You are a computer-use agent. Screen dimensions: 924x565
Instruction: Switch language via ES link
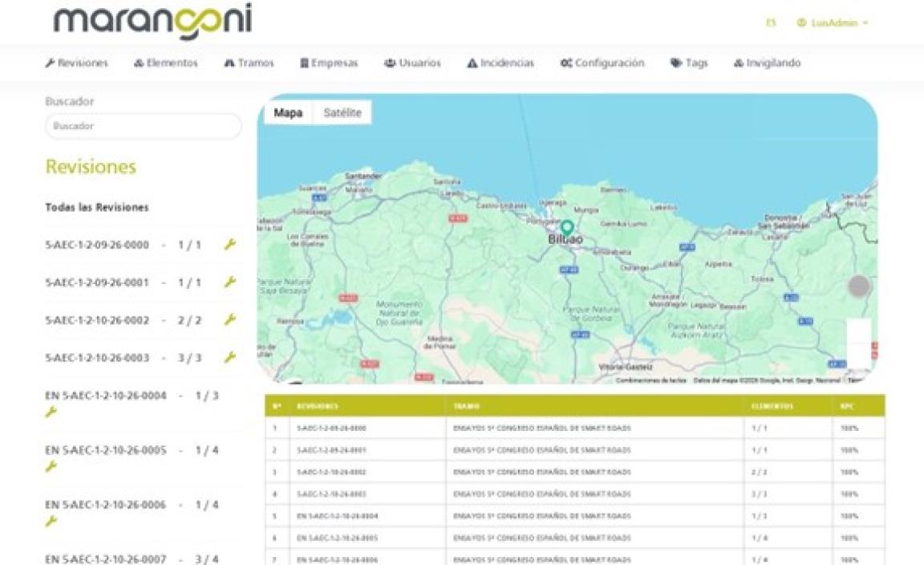(771, 23)
